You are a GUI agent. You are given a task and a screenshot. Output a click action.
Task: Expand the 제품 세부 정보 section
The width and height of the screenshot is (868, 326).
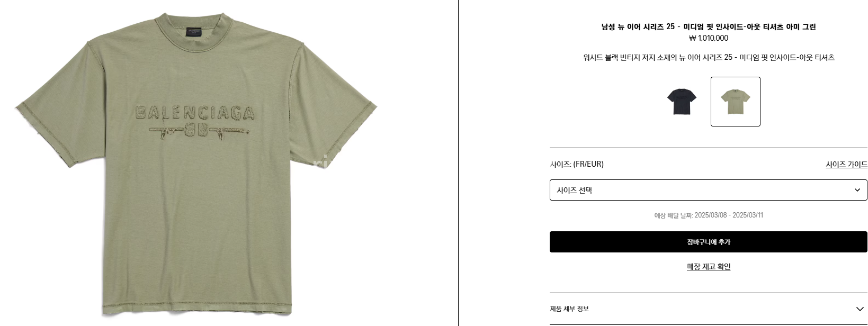pyautogui.click(x=708, y=309)
